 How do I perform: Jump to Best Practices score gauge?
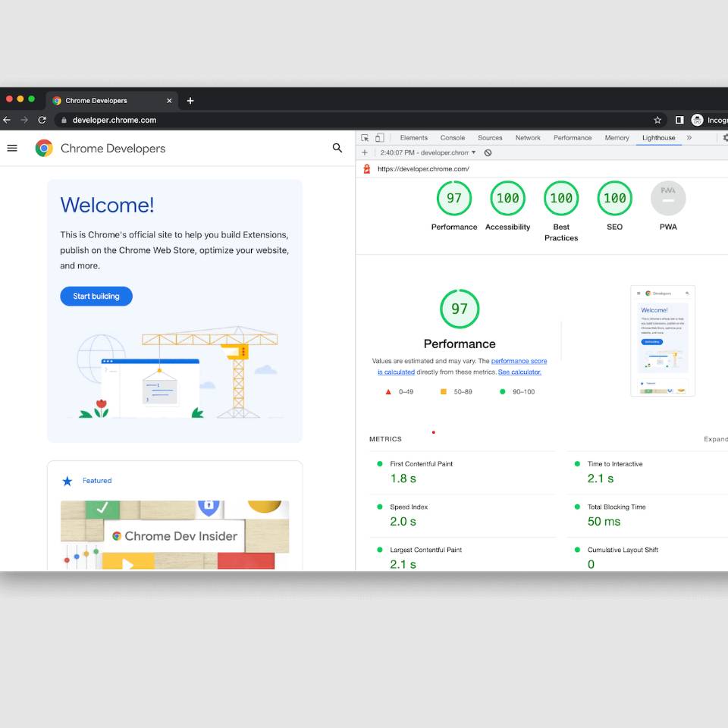tap(561, 198)
